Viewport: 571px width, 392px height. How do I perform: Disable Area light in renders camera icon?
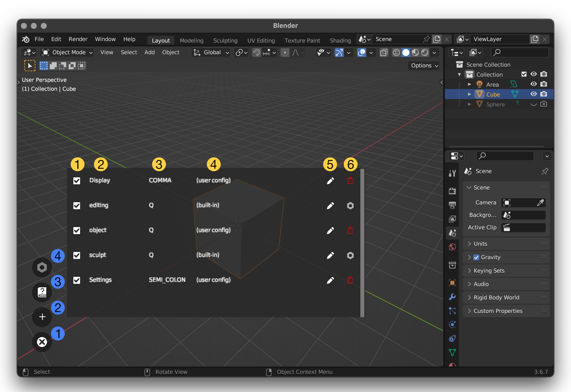click(544, 84)
